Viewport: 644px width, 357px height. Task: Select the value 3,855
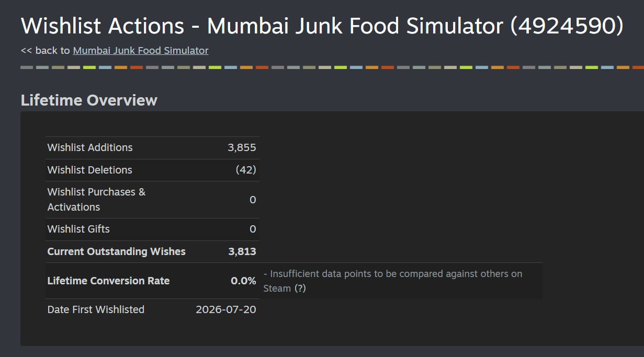[242, 147]
